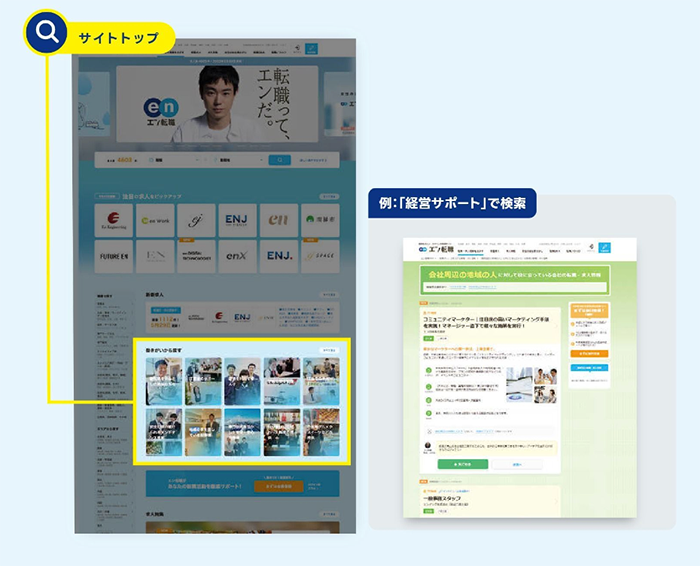Click 'see all' button in highlighted yarigai section
The image size is (700, 566).
point(329,350)
